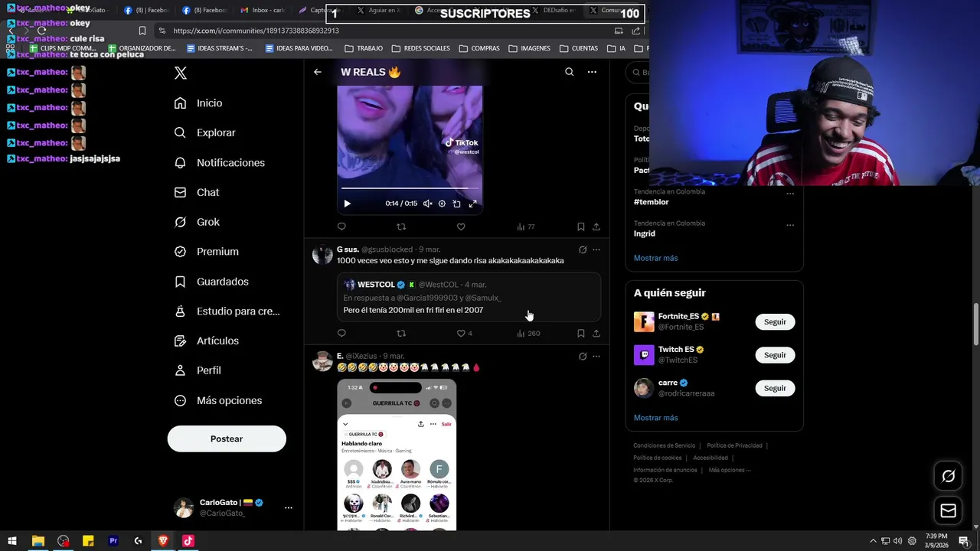Bookmark G sus. post
The image size is (980, 551).
click(x=581, y=334)
